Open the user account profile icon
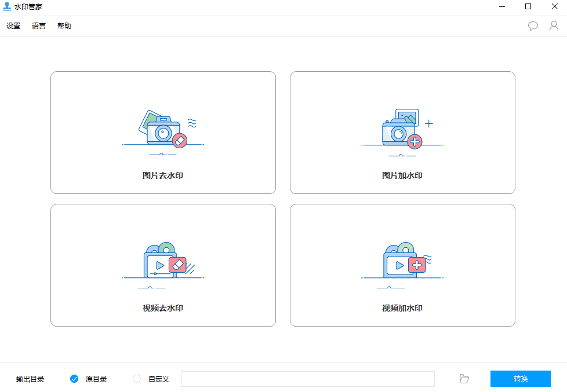This screenshot has height=392, width=567. click(x=554, y=26)
